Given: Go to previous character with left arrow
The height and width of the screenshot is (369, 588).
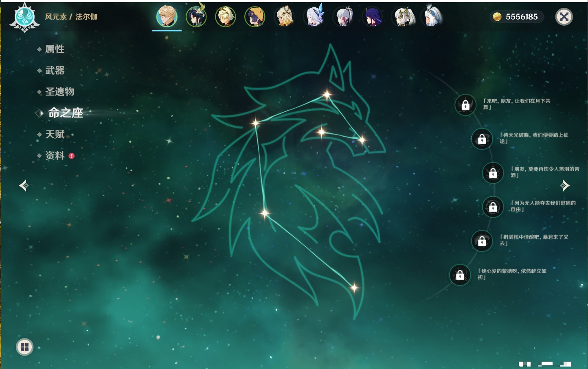Looking at the screenshot, I should point(24,186).
